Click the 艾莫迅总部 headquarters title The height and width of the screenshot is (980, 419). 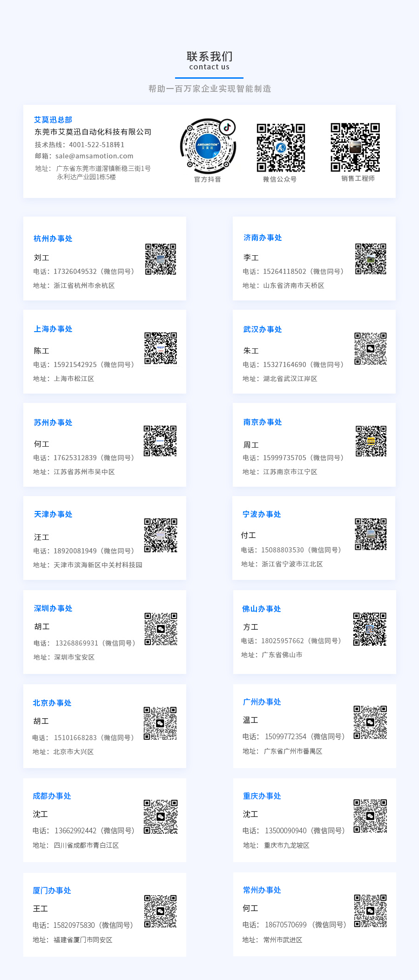coord(53,120)
